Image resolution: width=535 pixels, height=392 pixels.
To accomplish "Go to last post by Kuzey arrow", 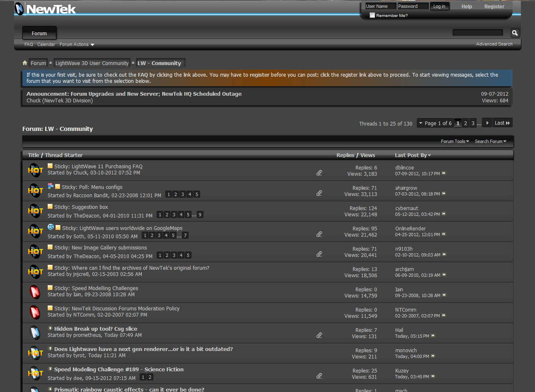I will coord(433,376).
